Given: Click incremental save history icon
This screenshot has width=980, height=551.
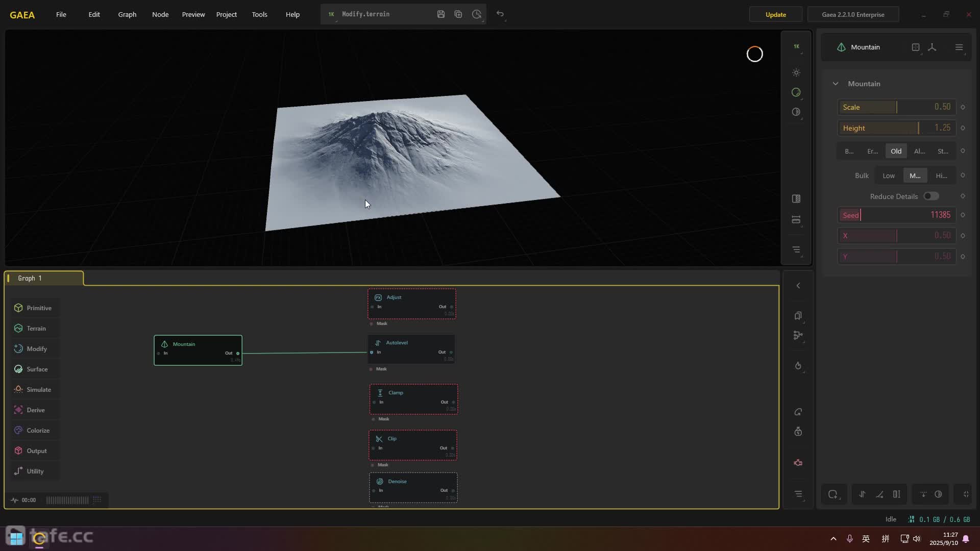Looking at the screenshot, I should point(477,14).
